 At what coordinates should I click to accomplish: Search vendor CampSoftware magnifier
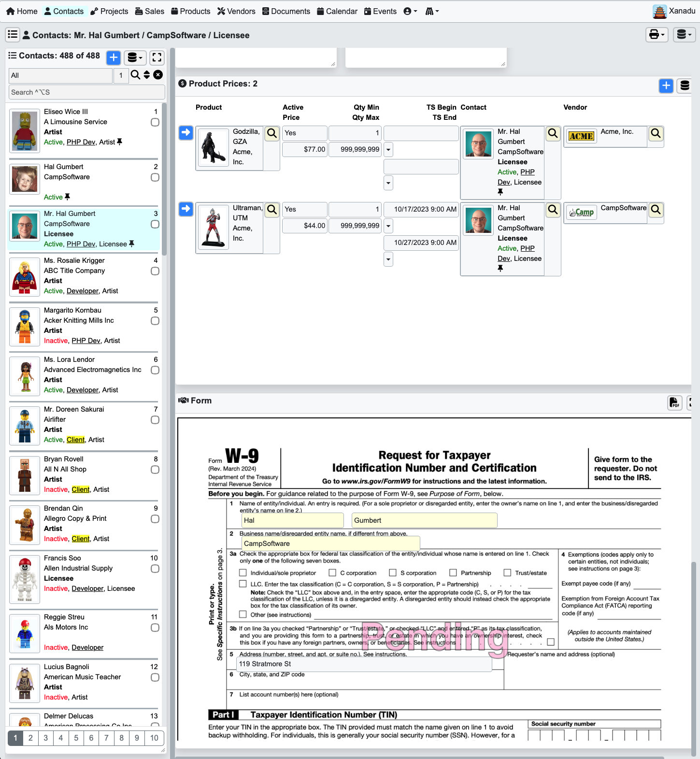coord(656,210)
